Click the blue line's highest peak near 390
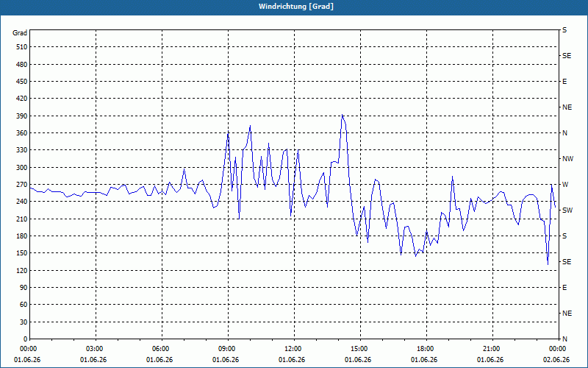This screenshot has height=368, width=588. 342,115
